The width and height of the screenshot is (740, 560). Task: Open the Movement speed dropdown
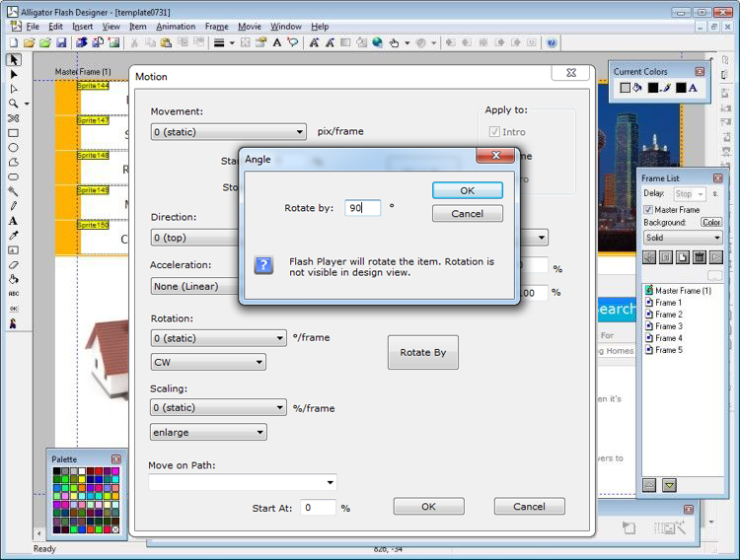click(x=229, y=132)
